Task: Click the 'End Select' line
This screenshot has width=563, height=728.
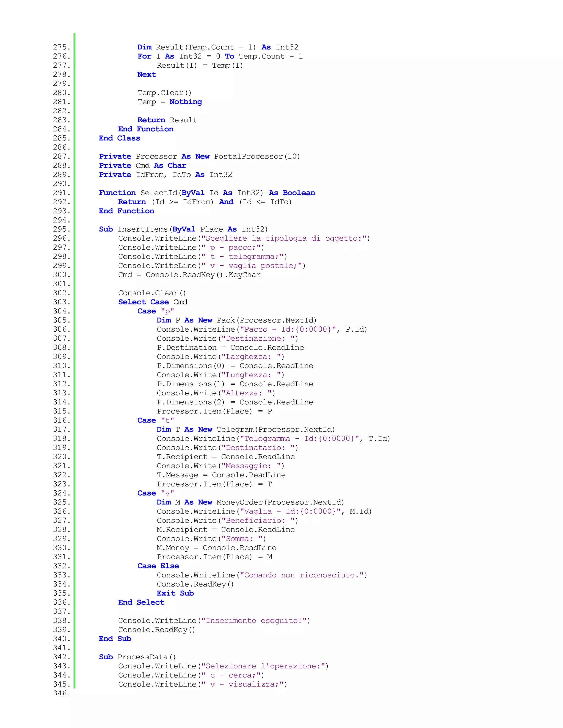Action: click(x=141, y=602)
